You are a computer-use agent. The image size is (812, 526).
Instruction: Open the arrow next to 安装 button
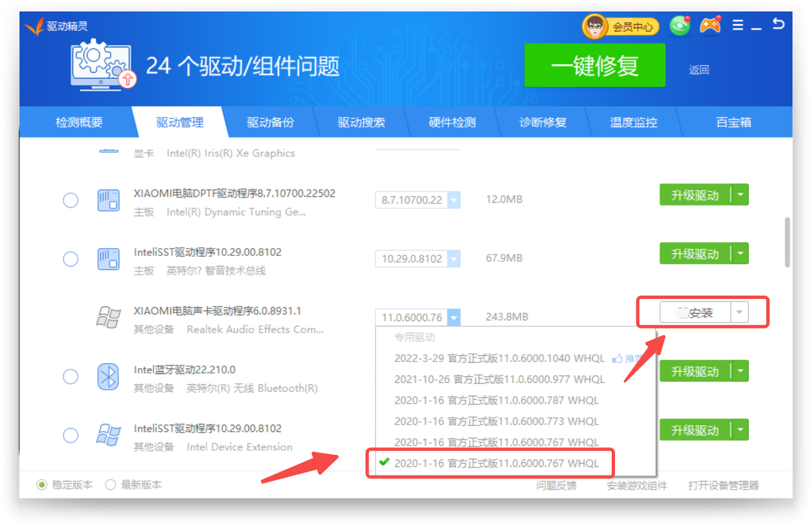[x=739, y=312]
